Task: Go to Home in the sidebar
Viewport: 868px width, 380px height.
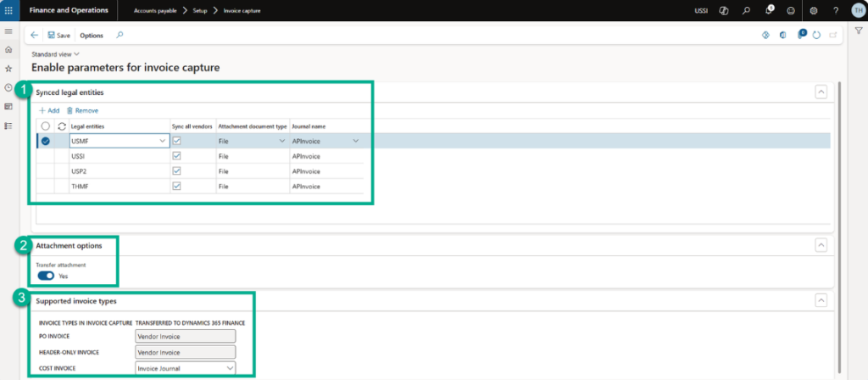Action: click(x=8, y=50)
